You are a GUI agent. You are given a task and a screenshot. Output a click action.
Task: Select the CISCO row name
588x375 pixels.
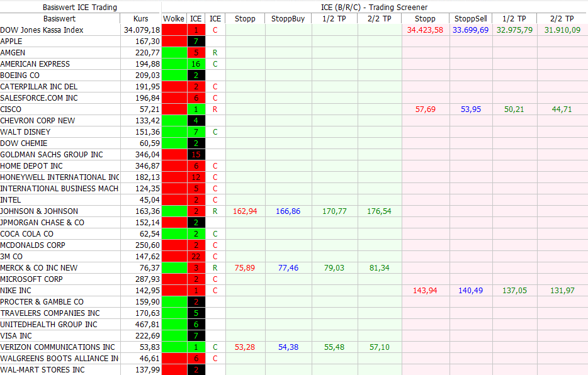coord(11,109)
